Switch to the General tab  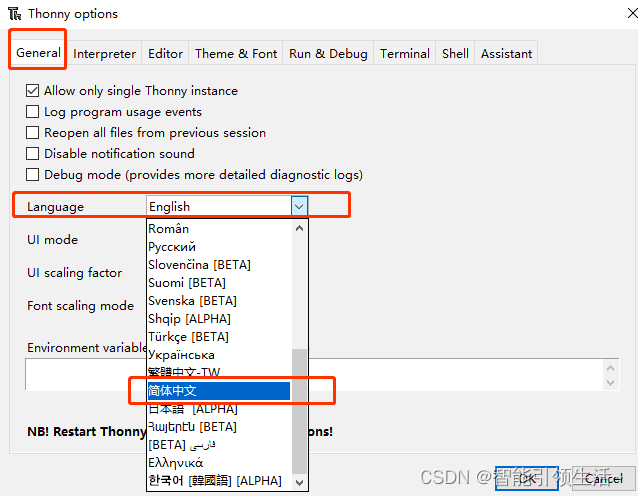(x=38, y=52)
